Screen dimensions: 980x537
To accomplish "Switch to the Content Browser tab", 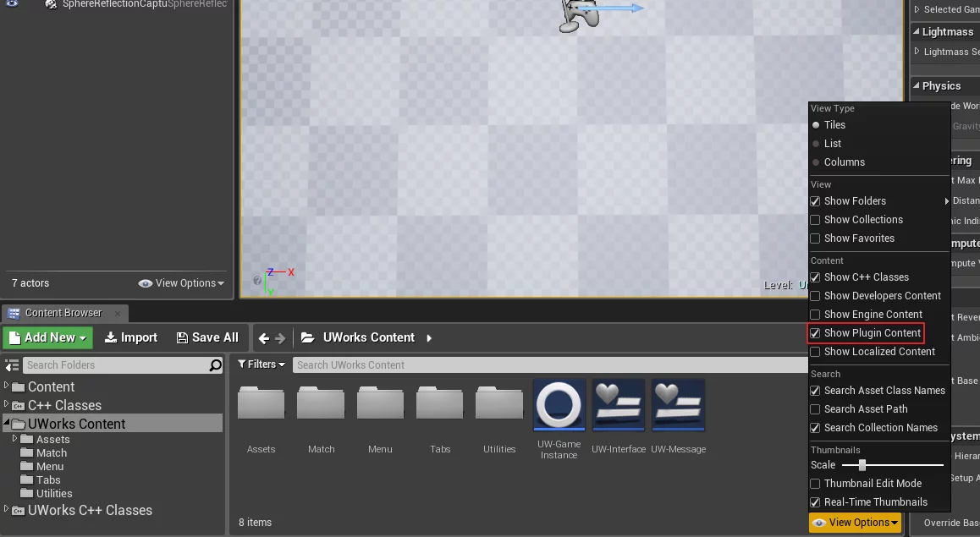I will point(63,313).
